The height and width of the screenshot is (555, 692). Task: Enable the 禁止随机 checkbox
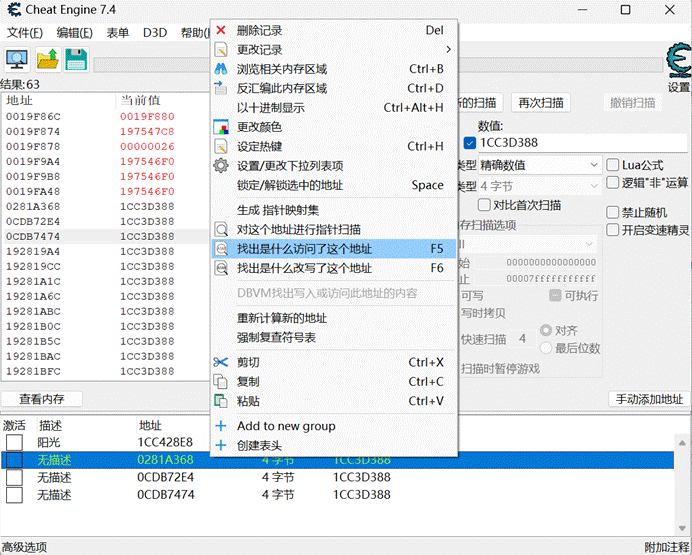point(613,212)
